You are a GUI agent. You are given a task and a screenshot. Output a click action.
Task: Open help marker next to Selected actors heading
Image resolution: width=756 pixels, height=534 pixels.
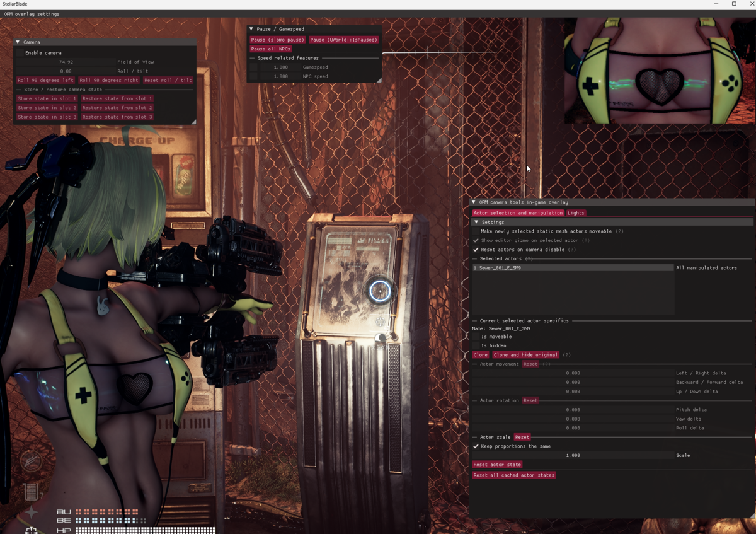[x=529, y=258]
